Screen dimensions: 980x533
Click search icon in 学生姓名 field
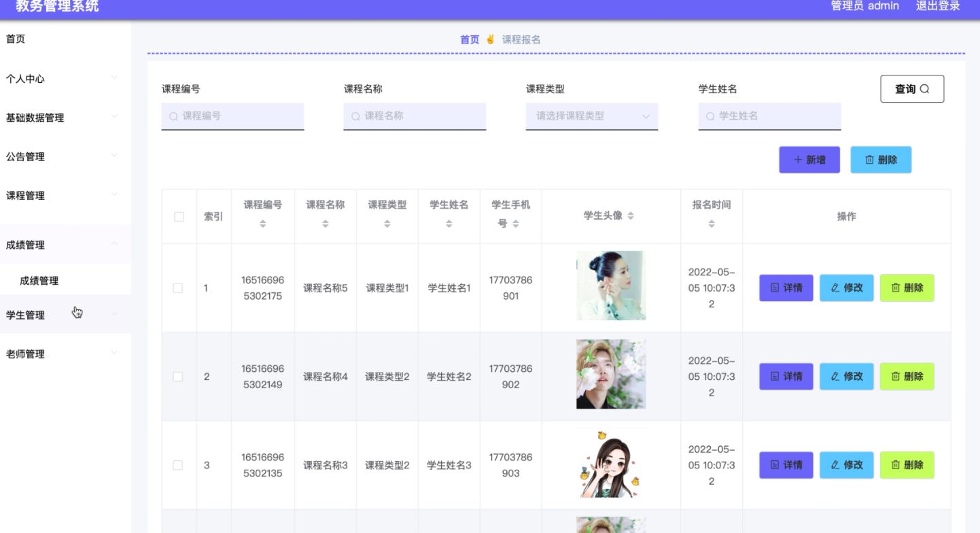(710, 116)
